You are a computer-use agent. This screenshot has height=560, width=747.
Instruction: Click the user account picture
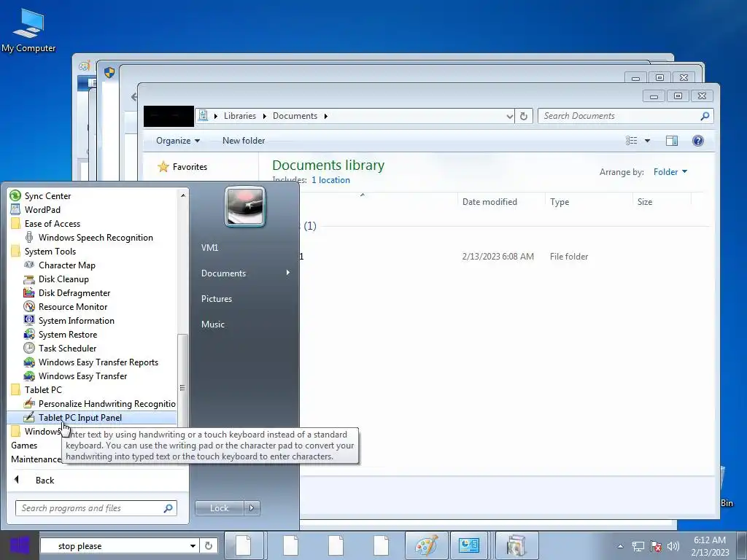pyautogui.click(x=245, y=206)
